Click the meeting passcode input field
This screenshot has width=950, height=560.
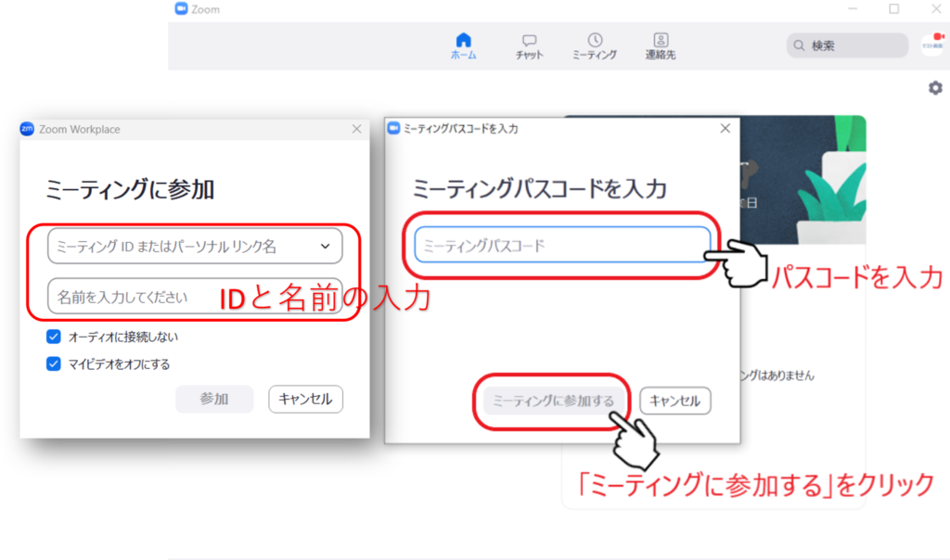(561, 246)
